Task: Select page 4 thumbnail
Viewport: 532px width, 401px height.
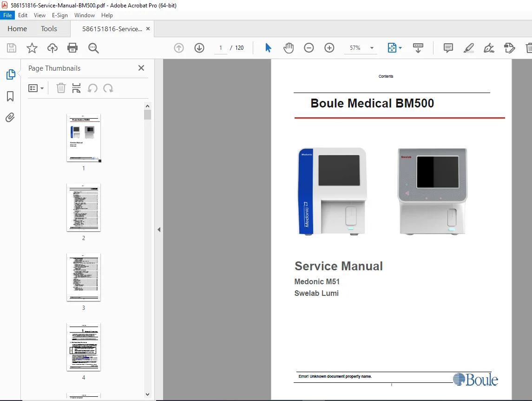Action: click(84, 347)
